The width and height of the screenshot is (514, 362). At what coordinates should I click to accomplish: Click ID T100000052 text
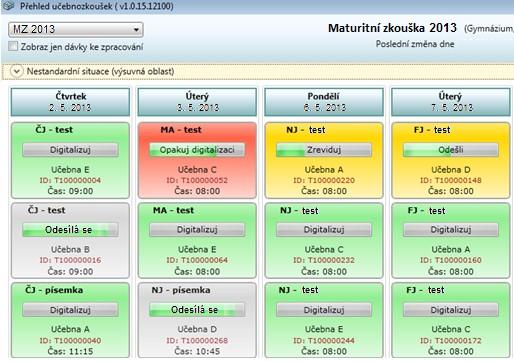point(197,180)
